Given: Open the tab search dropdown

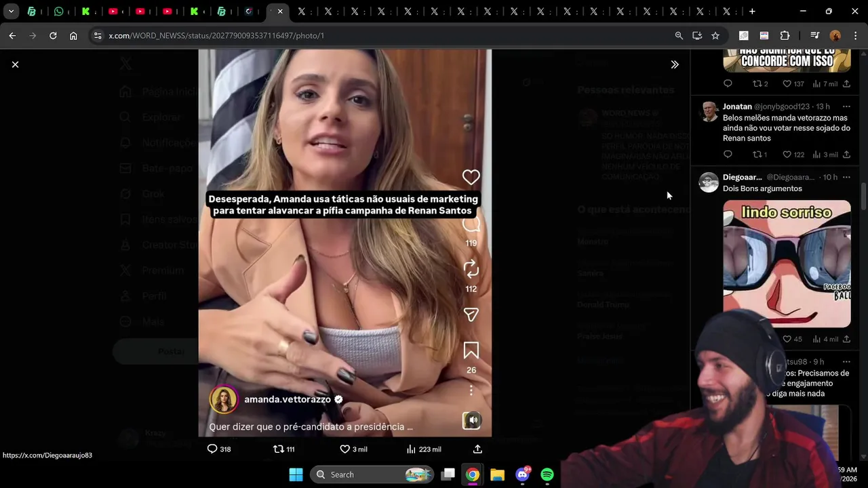Looking at the screenshot, I should (x=11, y=12).
